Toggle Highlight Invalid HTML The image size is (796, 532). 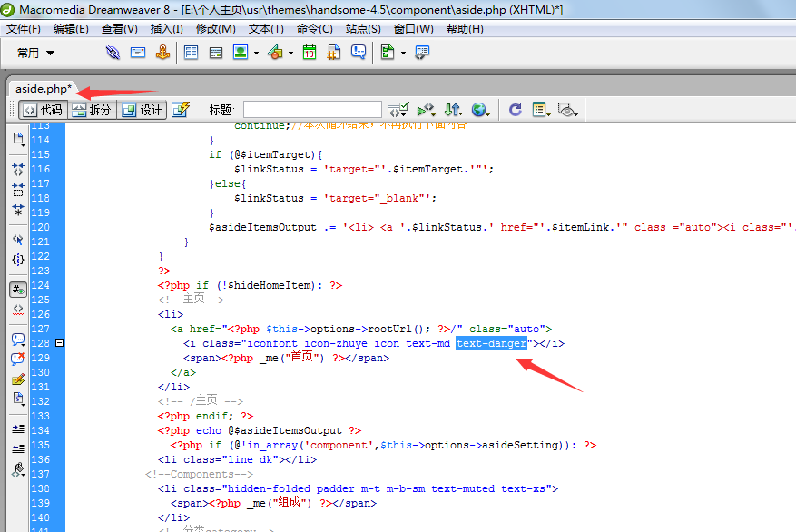pyautogui.click(x=18, y=310)
